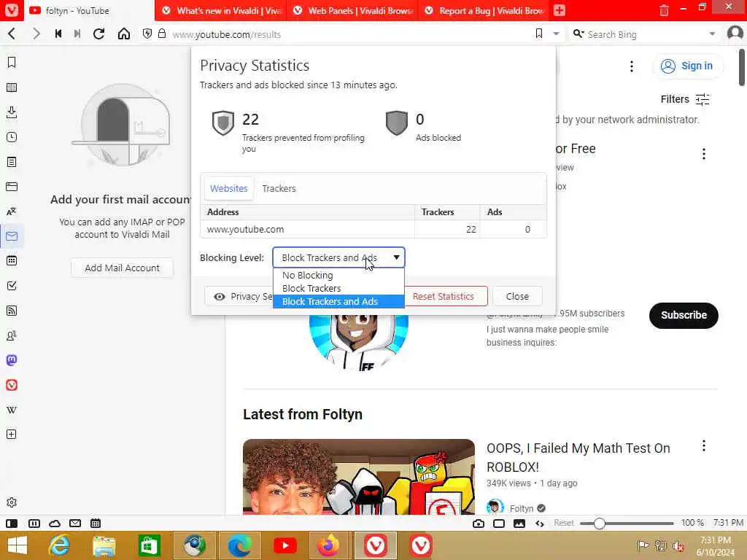Open the Mastodon web panel
This screenshot has width=747, height=560.
(12, 360)
